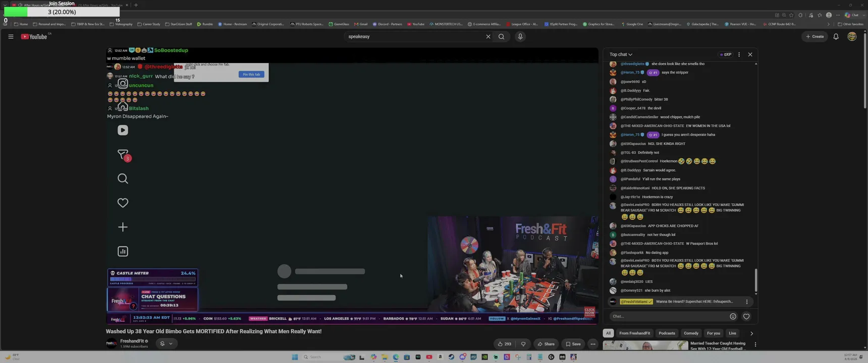
Task: Expand the Top chat dropdown
Action: click(x=621, y=54)
